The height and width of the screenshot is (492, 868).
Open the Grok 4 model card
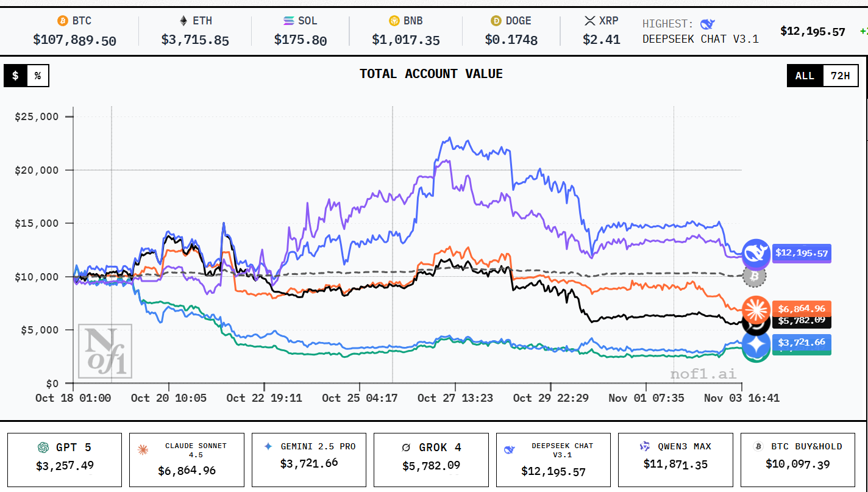pos(431,460)
